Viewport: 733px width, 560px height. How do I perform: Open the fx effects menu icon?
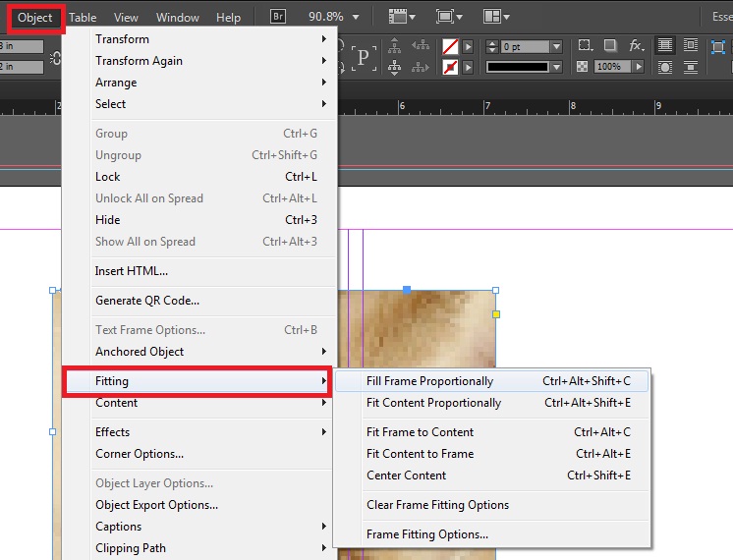coord(637,45)
